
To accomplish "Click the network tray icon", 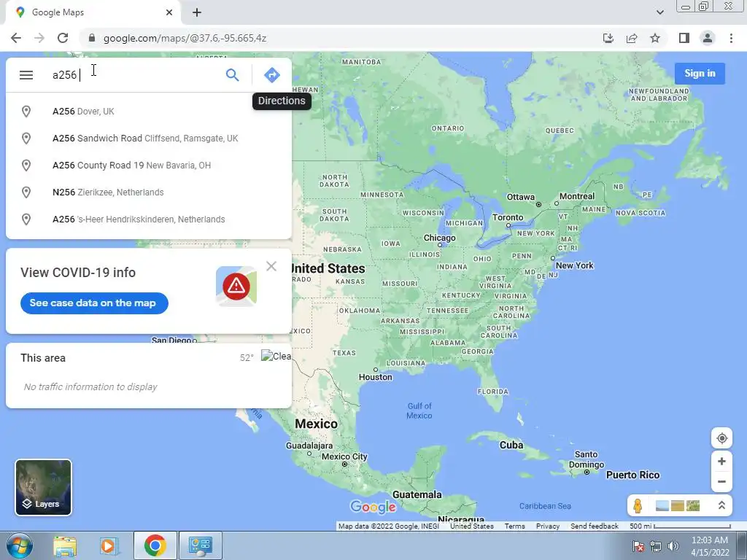I will click(656, 546).
